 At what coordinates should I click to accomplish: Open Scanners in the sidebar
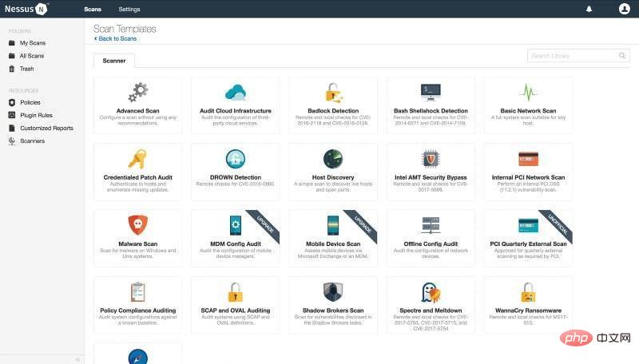click(33, 140)
